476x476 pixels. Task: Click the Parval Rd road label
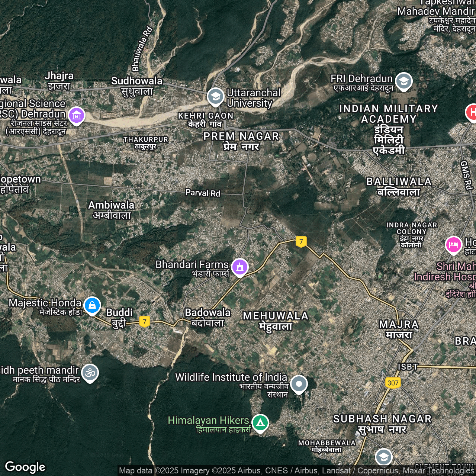(x=203, y=193)
